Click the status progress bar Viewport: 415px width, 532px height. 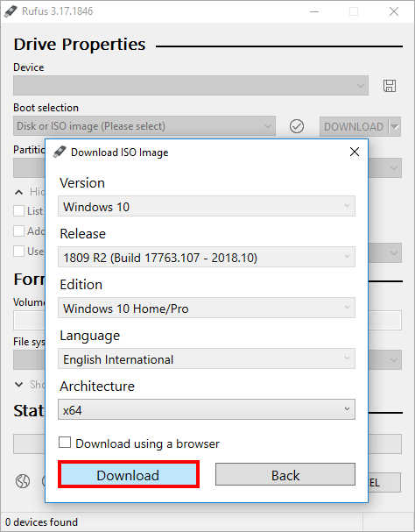coord(207,443)
